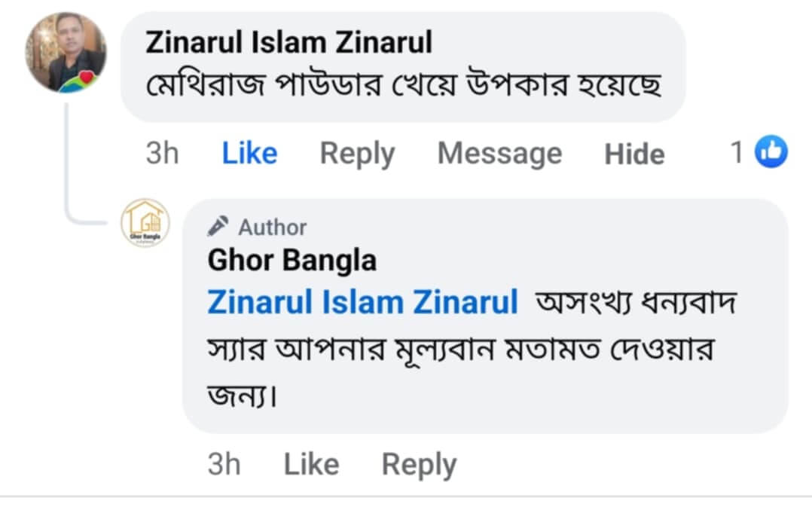812x507 pixels.
Task: Click the blue Zinarul Islam Zinarul mention
Action: (x=362, y=303)
